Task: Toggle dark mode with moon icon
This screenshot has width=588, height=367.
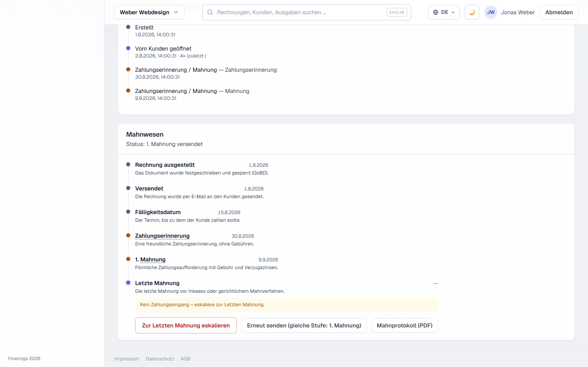Action: pos(472,12)
